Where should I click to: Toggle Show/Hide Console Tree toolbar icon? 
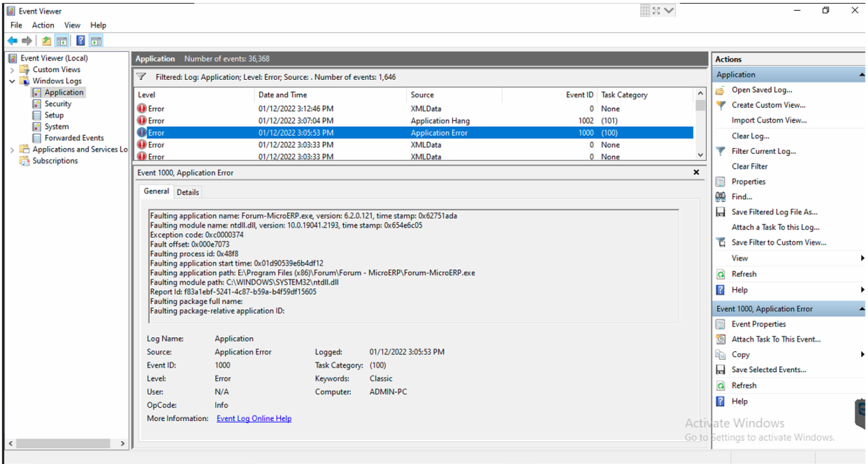(62, 41)
